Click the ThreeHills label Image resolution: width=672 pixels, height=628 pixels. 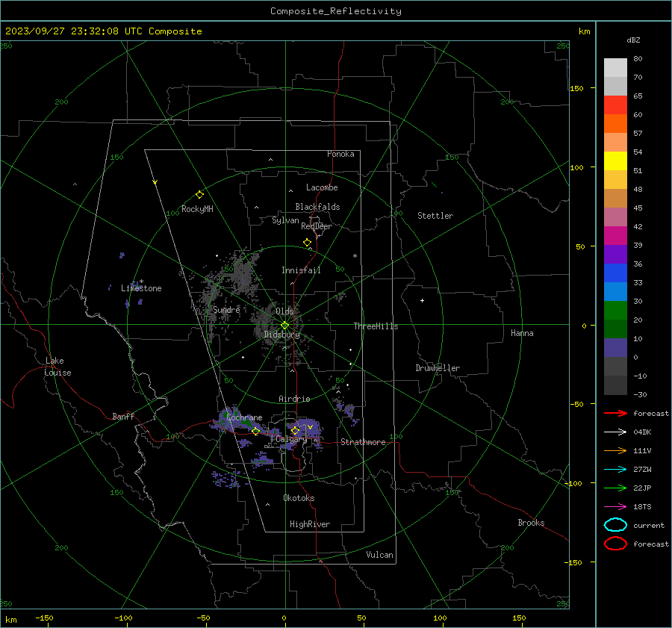point(376,326)
